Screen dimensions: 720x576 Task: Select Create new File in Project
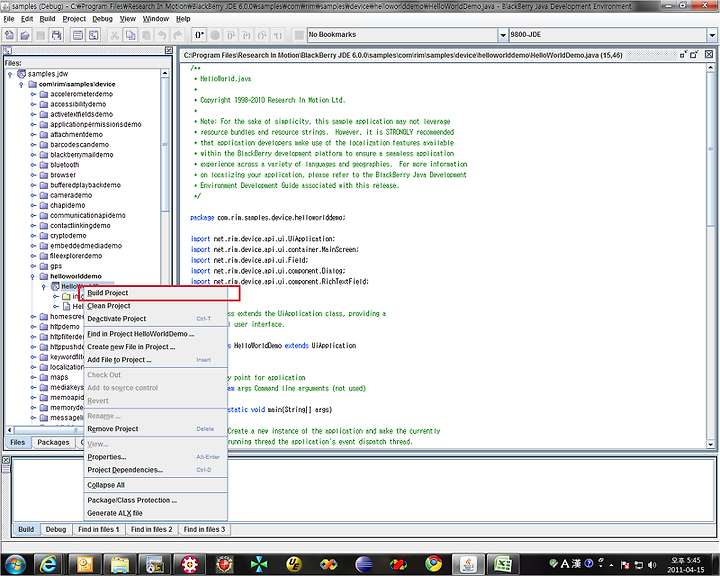(x=156, y=347)
